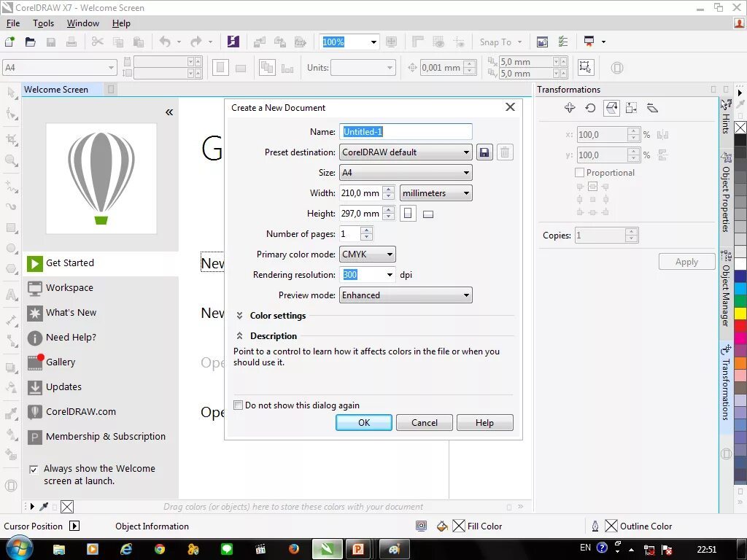Delete preset with trash icon
The height and width of the screenshot is (560, 747).
tap(505, 152)
